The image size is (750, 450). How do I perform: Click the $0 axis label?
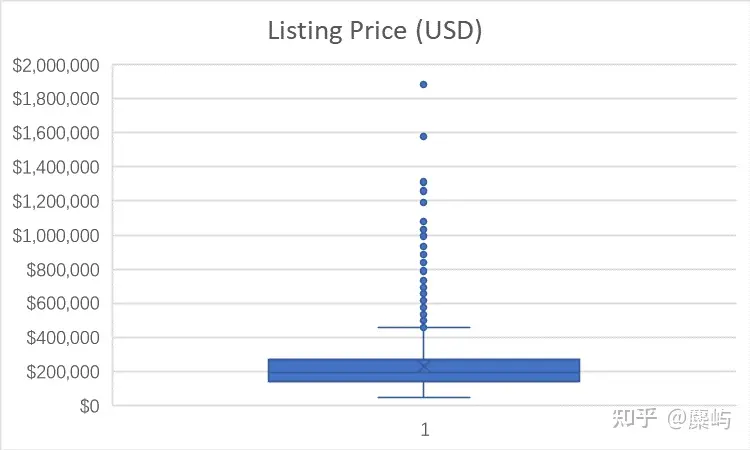(x=89, y=406)
